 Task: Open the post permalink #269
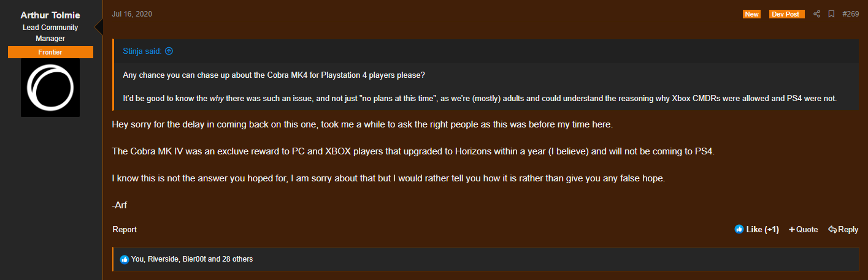(x=850, y=13)
